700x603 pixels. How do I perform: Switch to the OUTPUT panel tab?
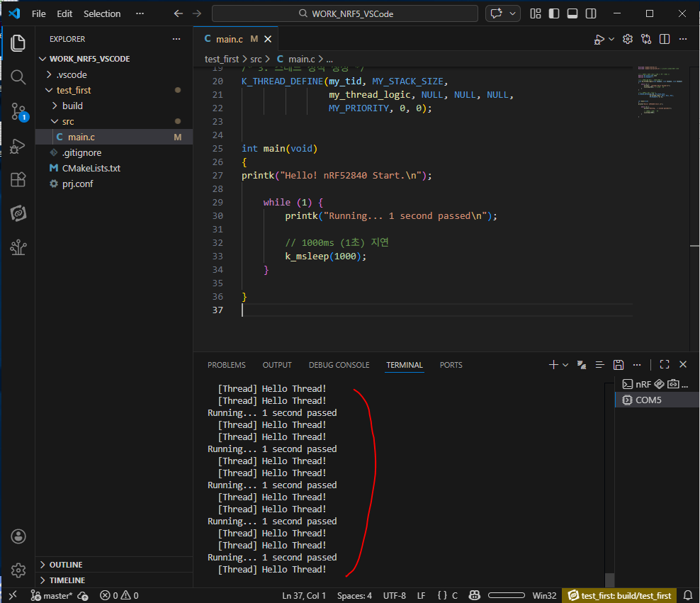pyautogui.click(x=277, y=365)
